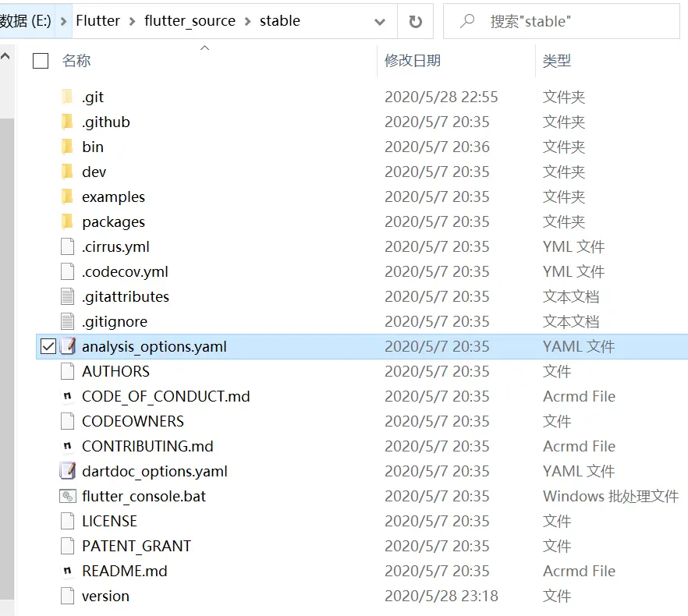Select the CODE_OF_CONDUCT.md file name
Screen dimensions: 688x616
pos(166,397)
